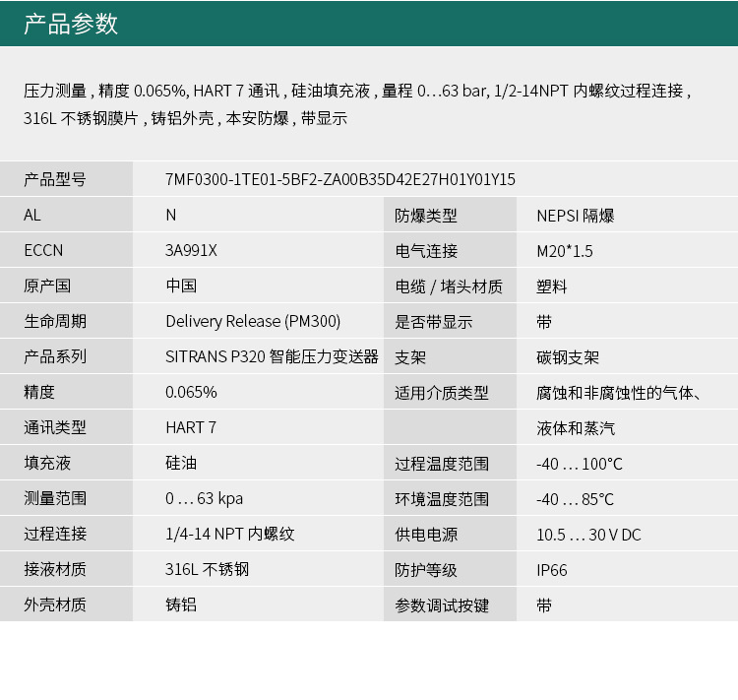This screenshot has height=700, width=738.
Task: Click the 环境温度范围 label
Action: point(442,499)
